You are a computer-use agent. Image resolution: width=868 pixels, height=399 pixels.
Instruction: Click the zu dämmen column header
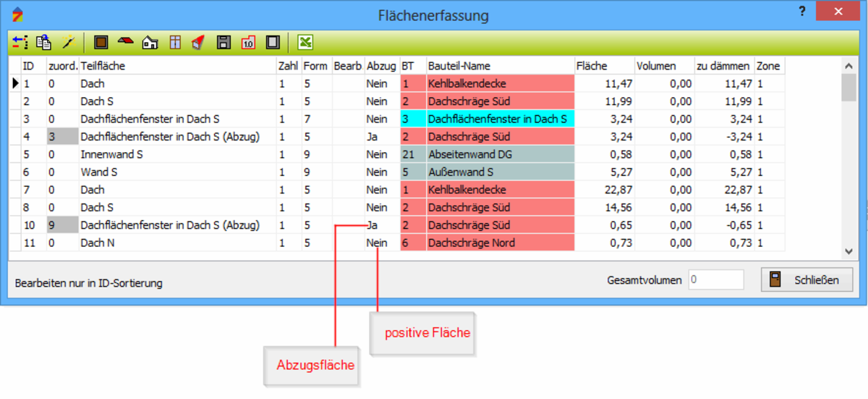coord(724,66)
